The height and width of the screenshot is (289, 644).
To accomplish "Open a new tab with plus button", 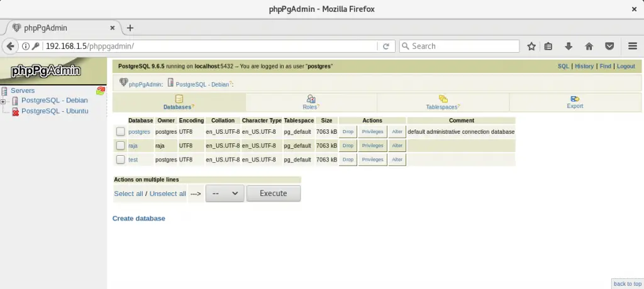I will click(130, 28).
